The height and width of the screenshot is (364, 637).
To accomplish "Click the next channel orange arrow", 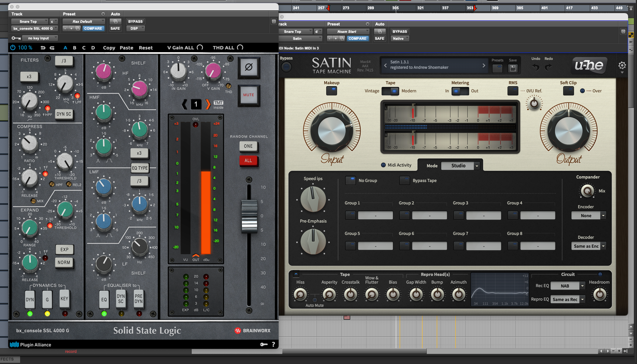I will click(x=208, y=104).
